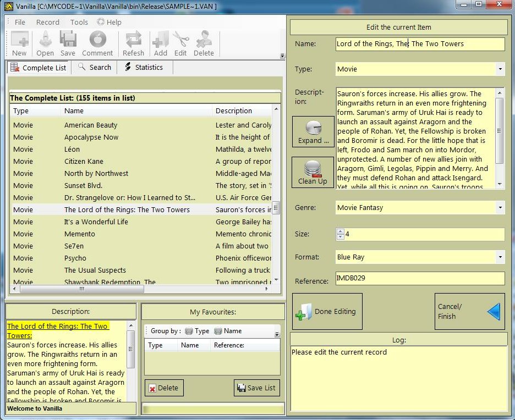Image resolution: width=515 pixels, height=420 pixels.
Task: Open the Type dropdown showing Movie
Action: (x=500, y=69)
